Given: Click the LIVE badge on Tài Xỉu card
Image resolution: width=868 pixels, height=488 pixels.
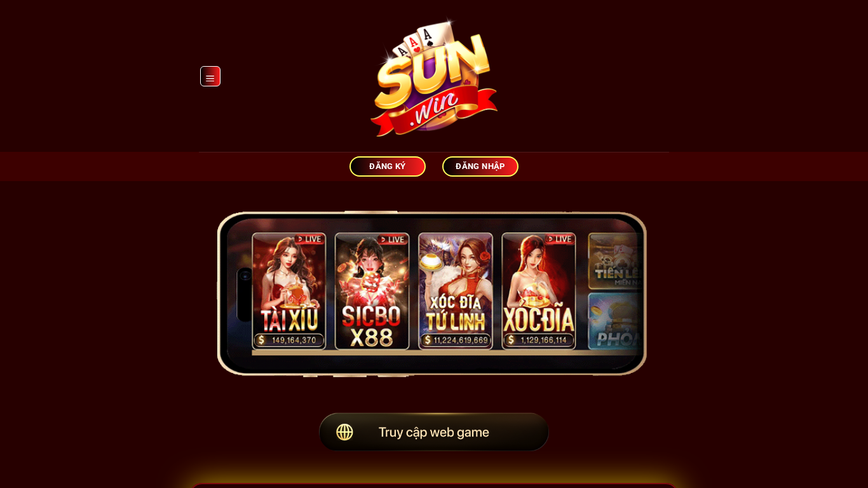Looking at the screenshot, I should (309, 239).
